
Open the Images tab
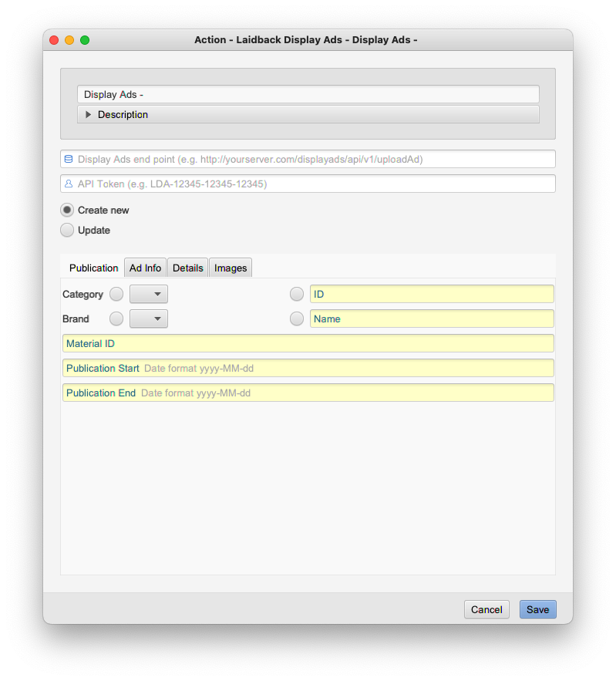click(231, 268)
